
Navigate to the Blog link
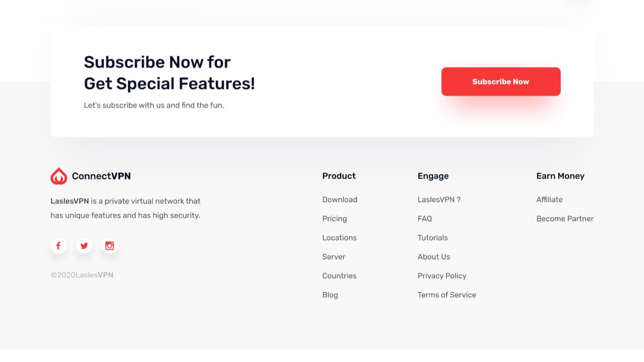[330, 295]
